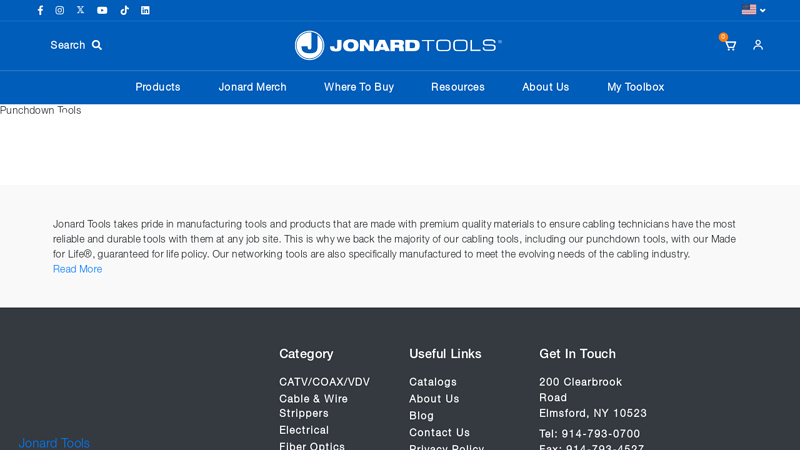Open the About Us menu item
Viewport: 800px width, 450px height.
[x=545, y=87]
